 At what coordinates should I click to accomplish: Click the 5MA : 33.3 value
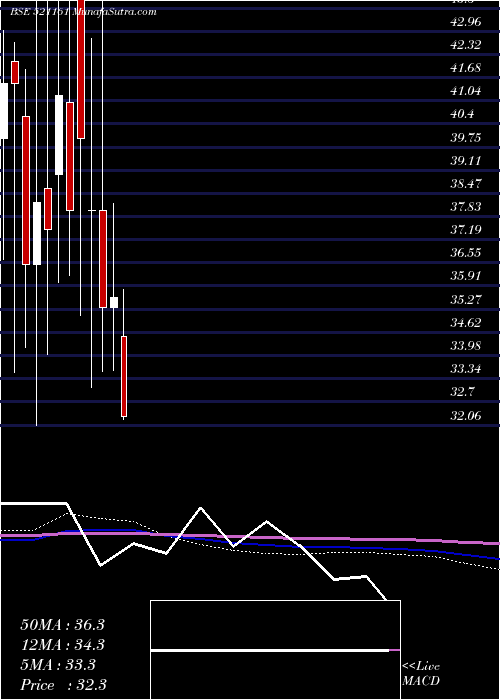click(58, 665)
